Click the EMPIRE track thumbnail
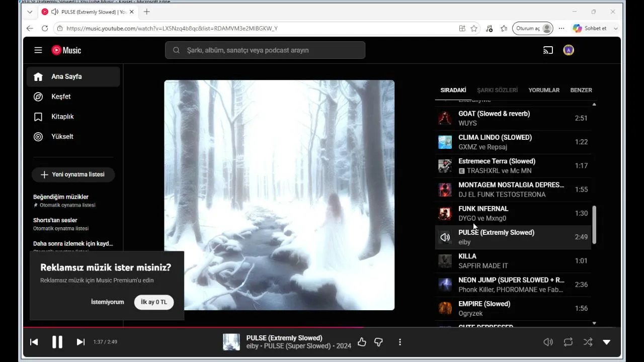 tap(445, 309)
